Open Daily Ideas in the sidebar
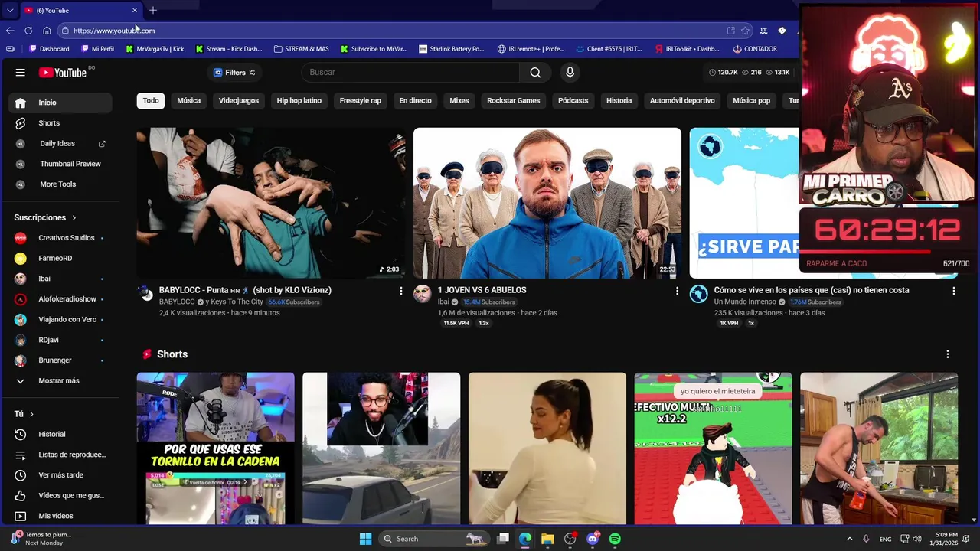This screenshot has width=980, height=551. coord(60,144)
